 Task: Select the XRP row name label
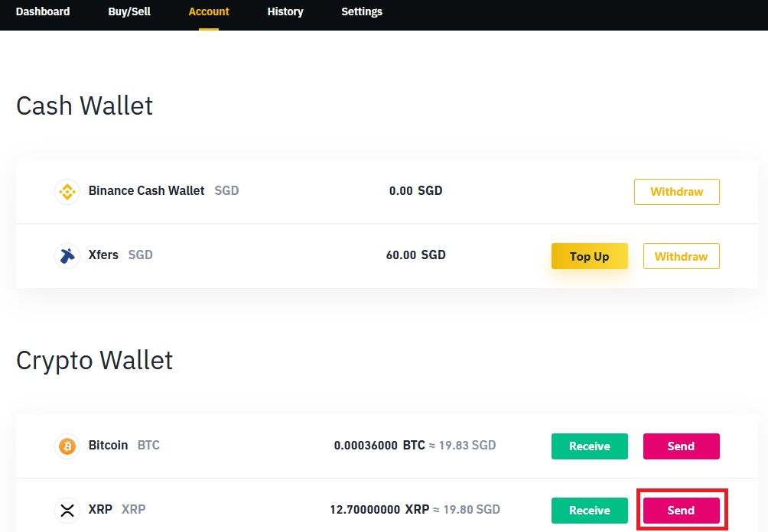point(100,510)
